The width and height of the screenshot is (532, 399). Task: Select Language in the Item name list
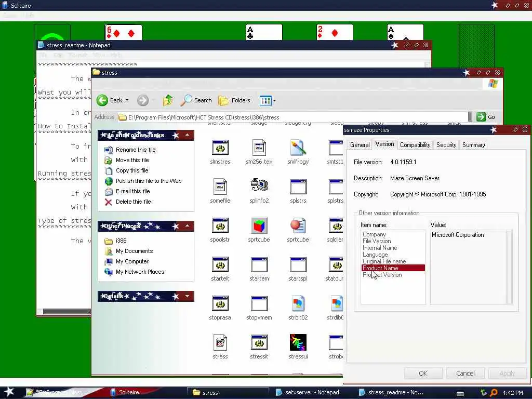coord(375,255)
